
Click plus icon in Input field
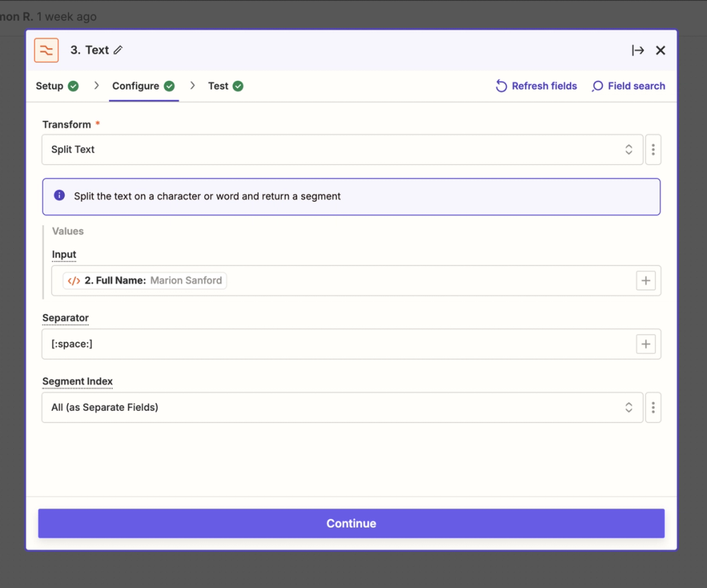646,281
